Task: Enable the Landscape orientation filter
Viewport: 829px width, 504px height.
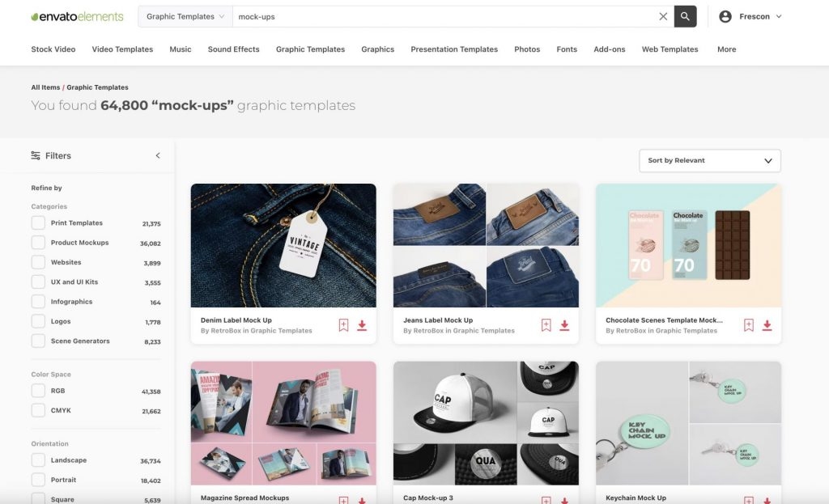Action: tap(38, 460)
